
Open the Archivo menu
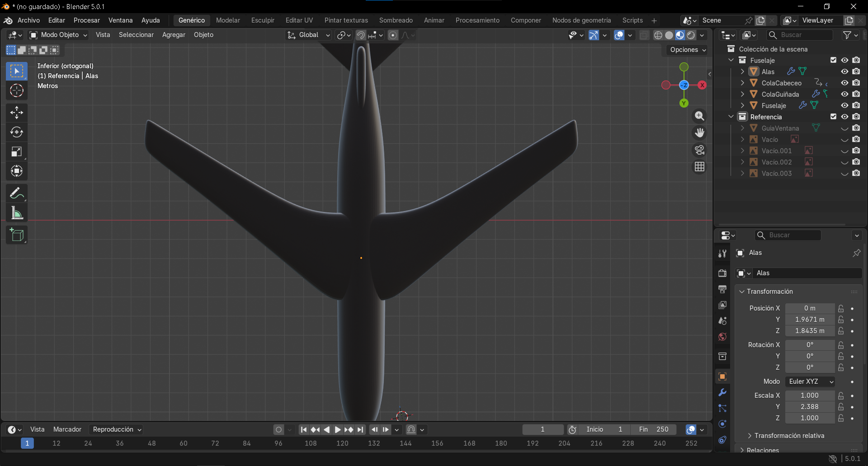[x=28, y=20]
